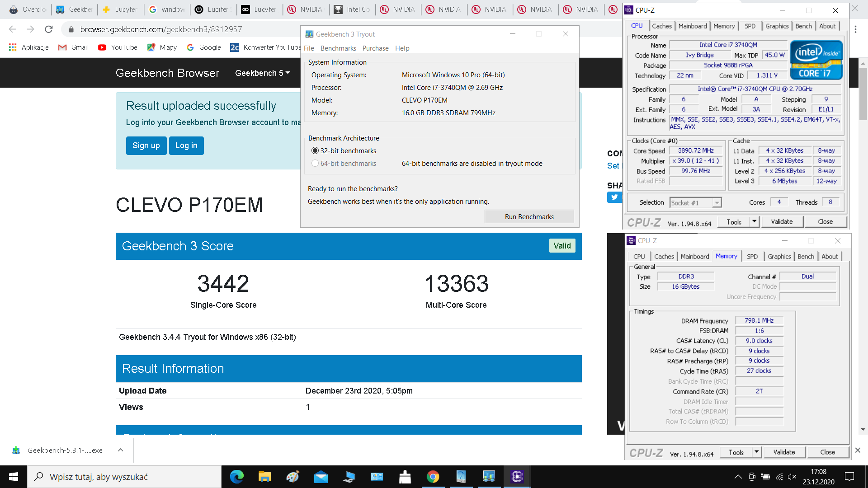Go back in Chrome browser
The width and height of the screenshot is (868, 488).
click(x=12, y=29)
